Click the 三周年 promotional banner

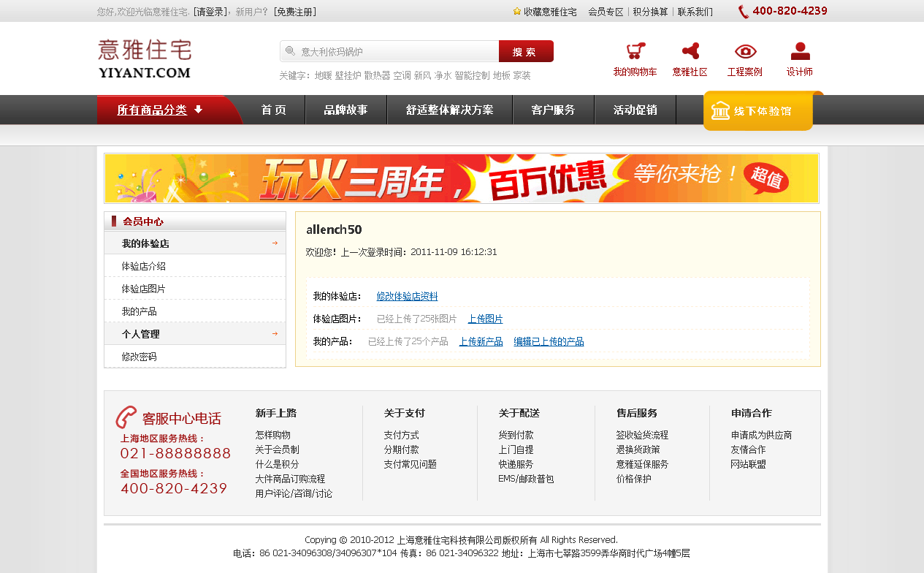pos(461,178)
